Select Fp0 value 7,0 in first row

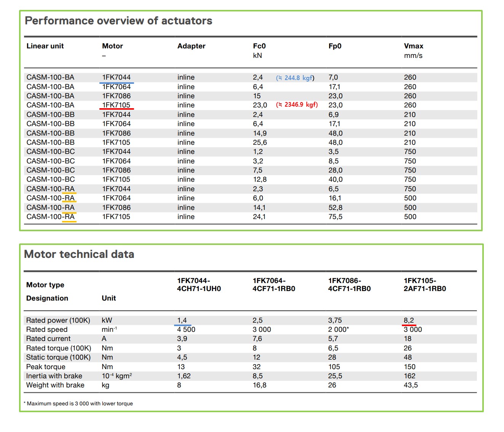tap(333, 77)
